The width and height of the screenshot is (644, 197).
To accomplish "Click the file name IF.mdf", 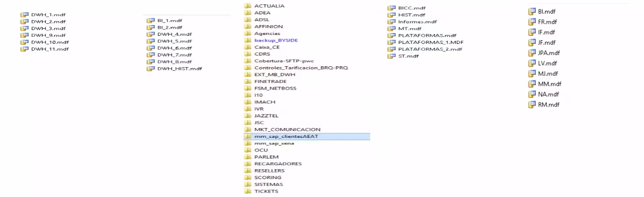I will pyautogui.click(x=547, y=32).
